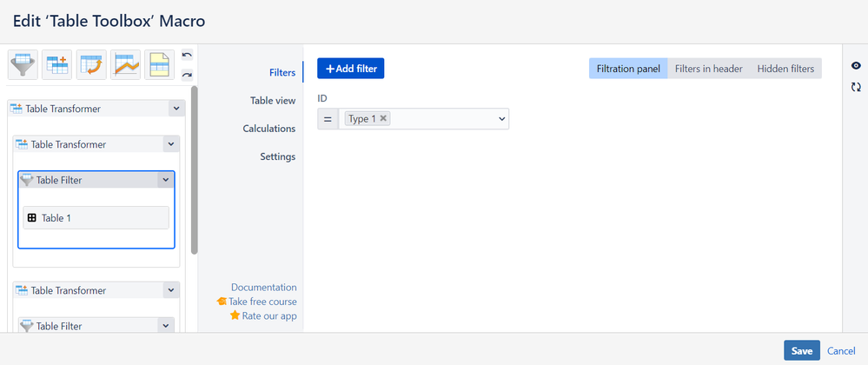Select the topmost Table Transformer header

click(89, 109)
